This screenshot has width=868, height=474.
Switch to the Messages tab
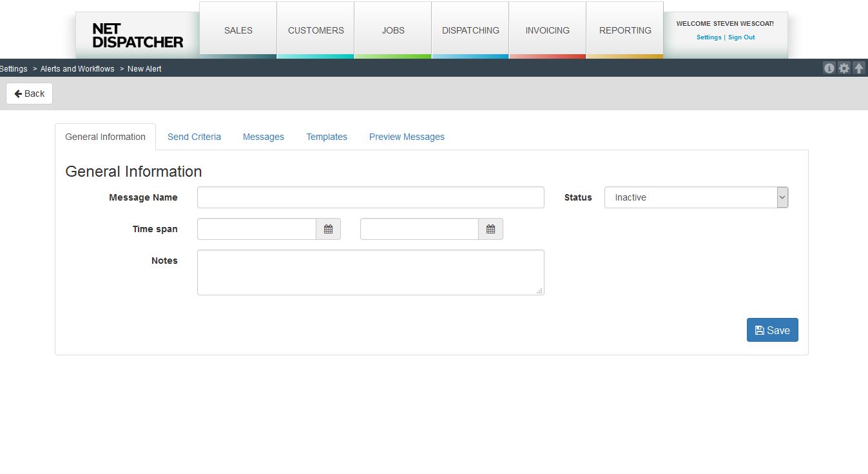click(x=264, y=137)
